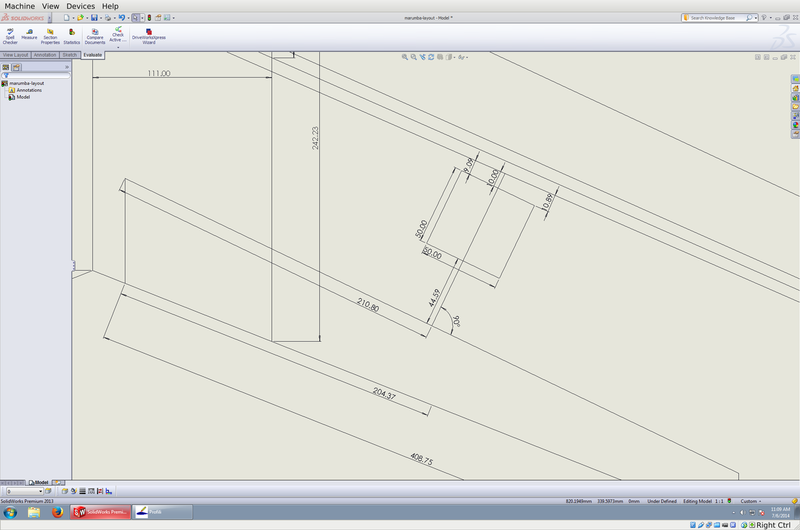The height and width of the screenshot is (530, 800).
Task: Open the Devices menu
Action: (x=80, y=6)
